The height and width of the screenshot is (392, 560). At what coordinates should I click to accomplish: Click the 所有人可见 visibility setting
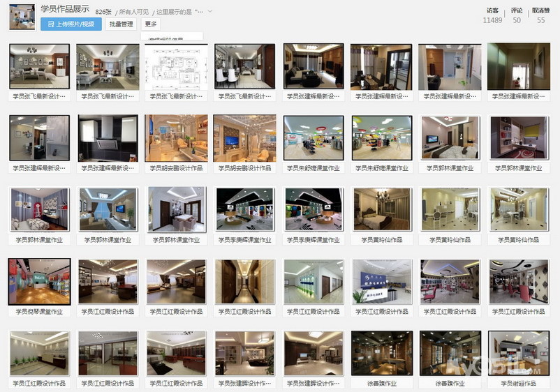pos(134,12)
